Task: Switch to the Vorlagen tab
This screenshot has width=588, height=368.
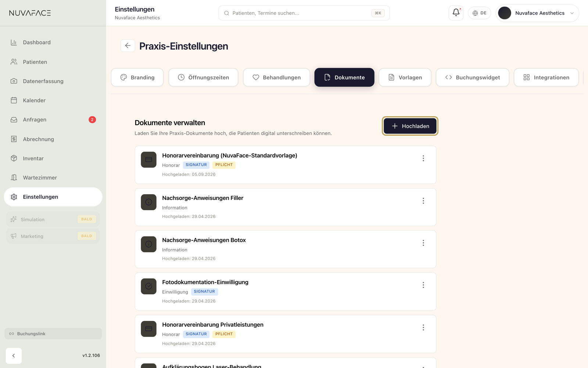Action: (x=405, y=77)
